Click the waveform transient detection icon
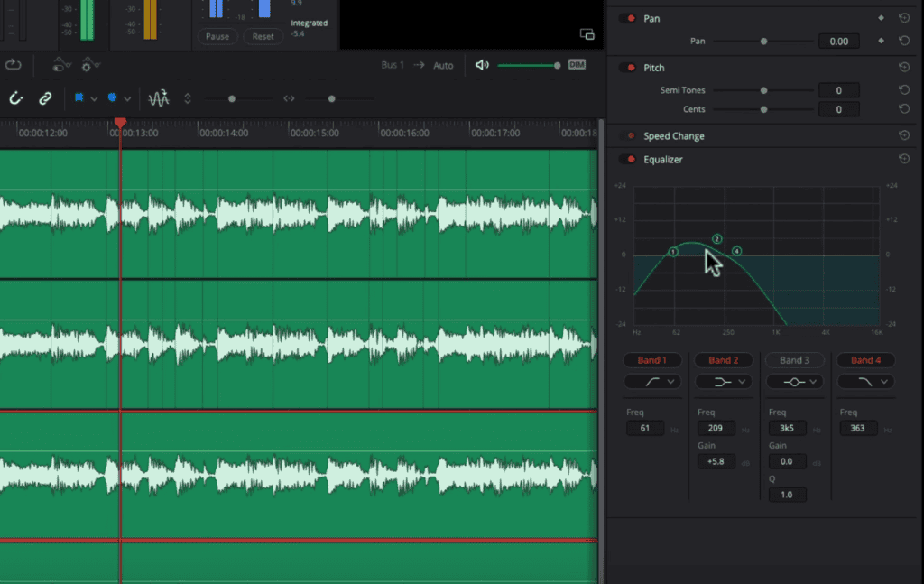Viewport: 924px width, 584px height. pos(159,98)
